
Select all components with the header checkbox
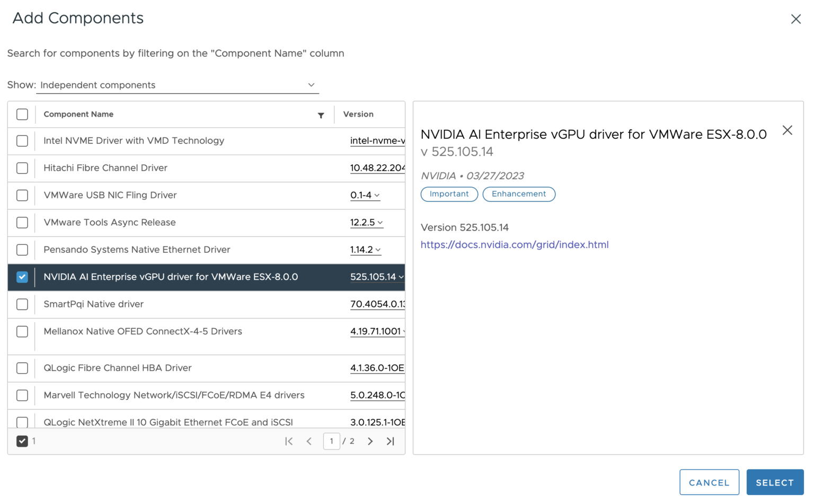coord(22,114)
